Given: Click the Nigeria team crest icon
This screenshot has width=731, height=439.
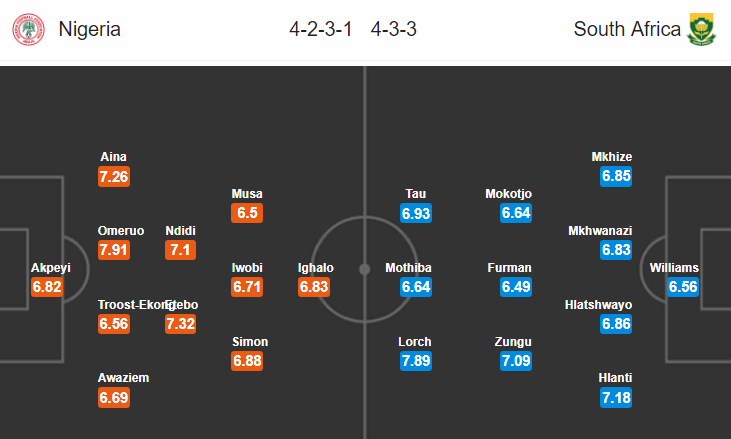Looking at the screenshot, I should click(x=28, y=29).
